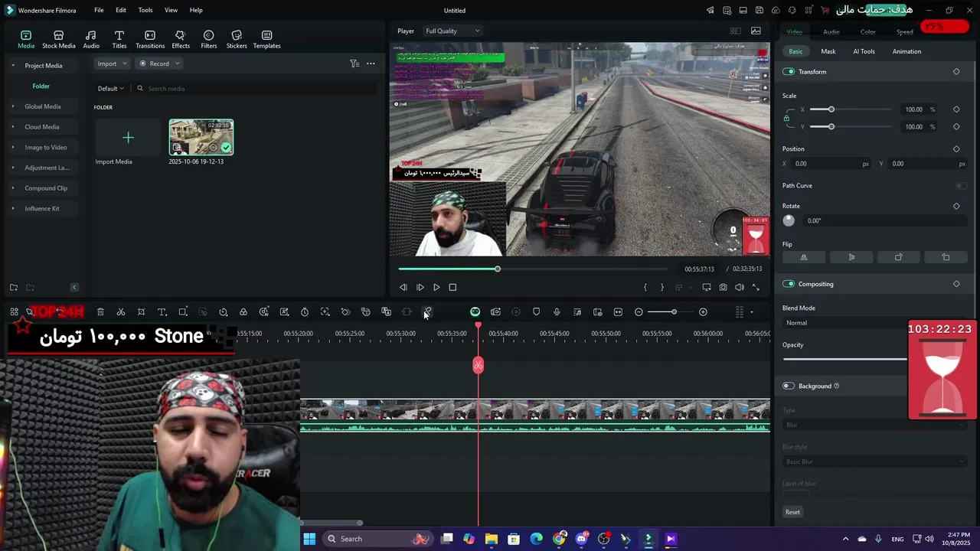Viewport: 980px width, 551px height.
Task: Zoom in the timeline with plus icon
Action: [x=703, y=312]
